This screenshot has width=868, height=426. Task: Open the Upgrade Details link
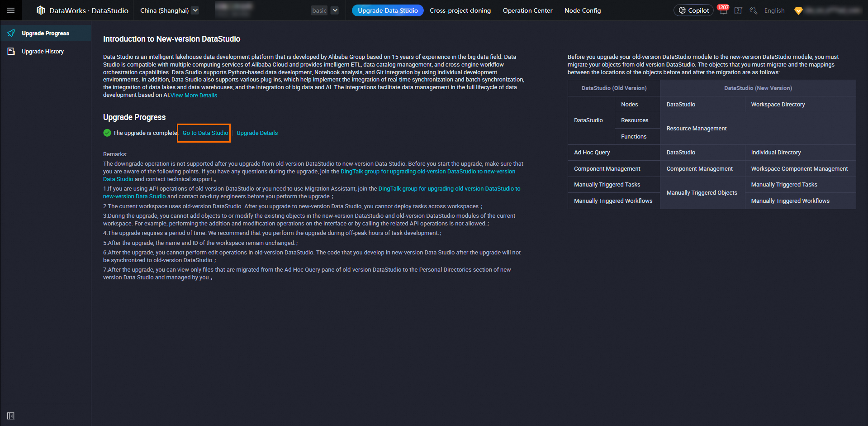tap(257, 133)
